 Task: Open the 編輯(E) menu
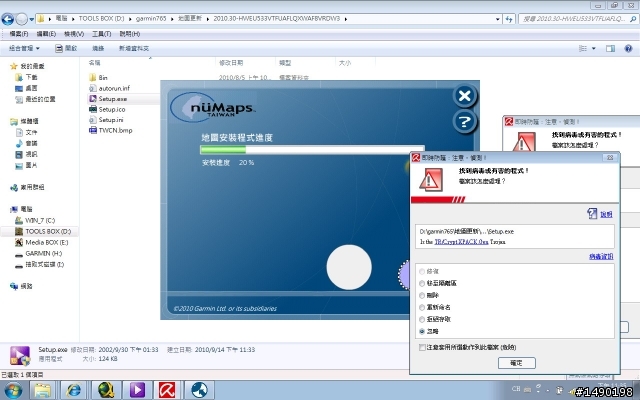46,34
